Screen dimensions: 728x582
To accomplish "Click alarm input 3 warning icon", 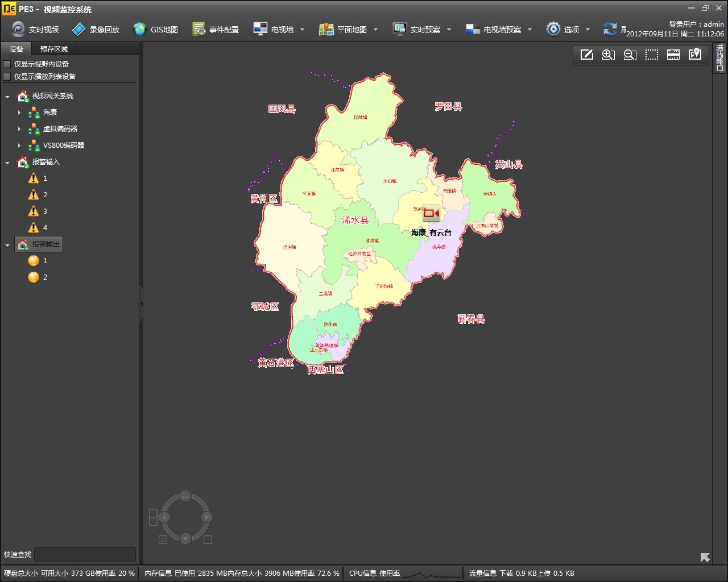I will [x=34, y=211].
